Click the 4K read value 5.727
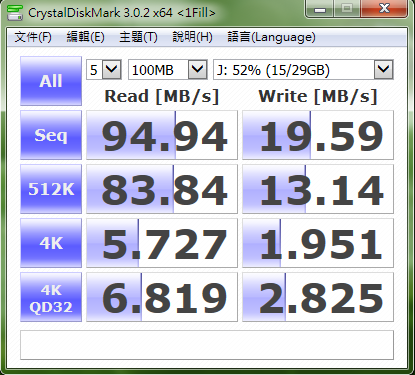The height and width of the screenshot is (375, 415). pyautogui.click(x=162, y=243)
